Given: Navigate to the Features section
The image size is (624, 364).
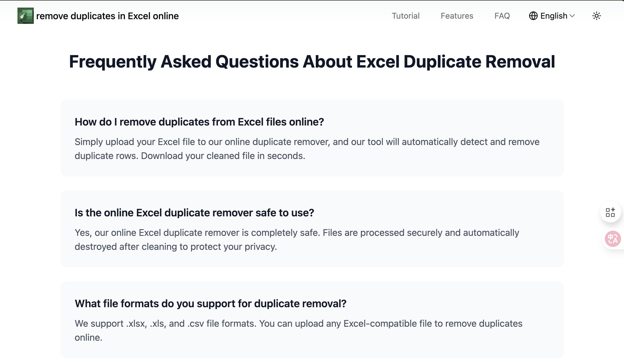Looking at the screenshot, I should [x=457, y=16].
